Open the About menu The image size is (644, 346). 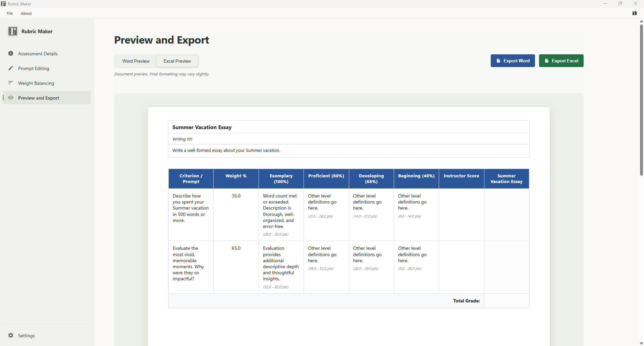tap(26, 13)
